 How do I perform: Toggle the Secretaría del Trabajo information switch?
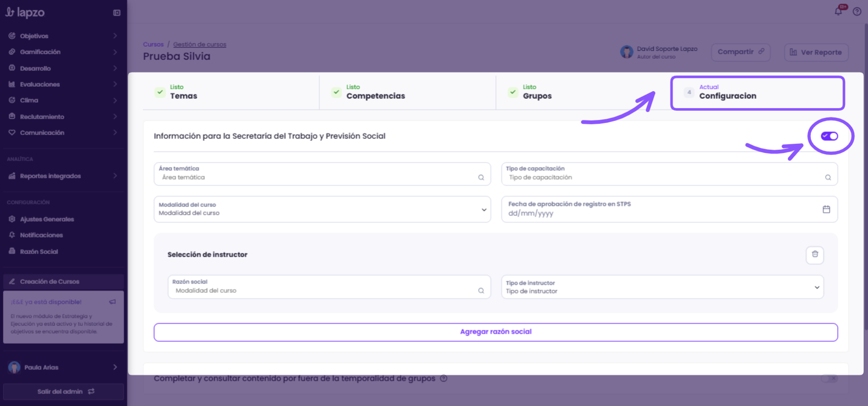pyautogui.click(x=829, y=136)
